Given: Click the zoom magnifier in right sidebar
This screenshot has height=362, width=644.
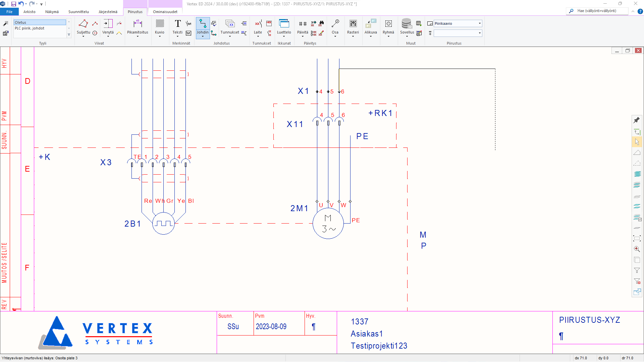Looking at the screenshot, I should coord(637,249).
